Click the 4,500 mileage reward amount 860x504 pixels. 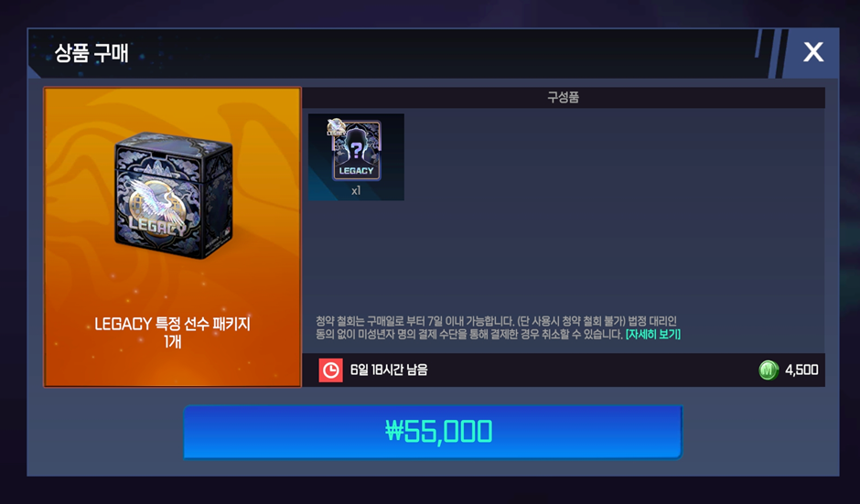(801, 370)
